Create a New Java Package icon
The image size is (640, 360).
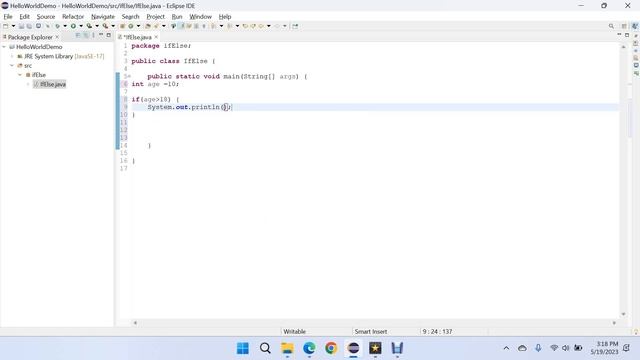click(x=122, y=26)
